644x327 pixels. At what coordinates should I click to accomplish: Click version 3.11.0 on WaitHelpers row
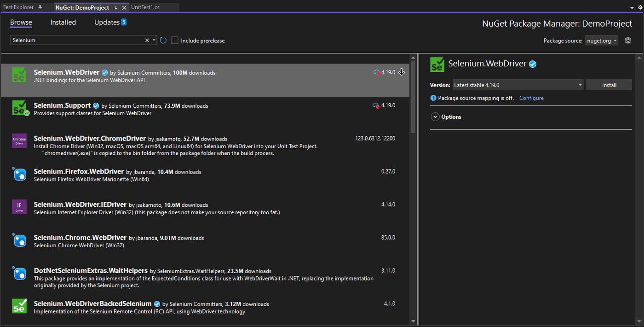[388, 271]
